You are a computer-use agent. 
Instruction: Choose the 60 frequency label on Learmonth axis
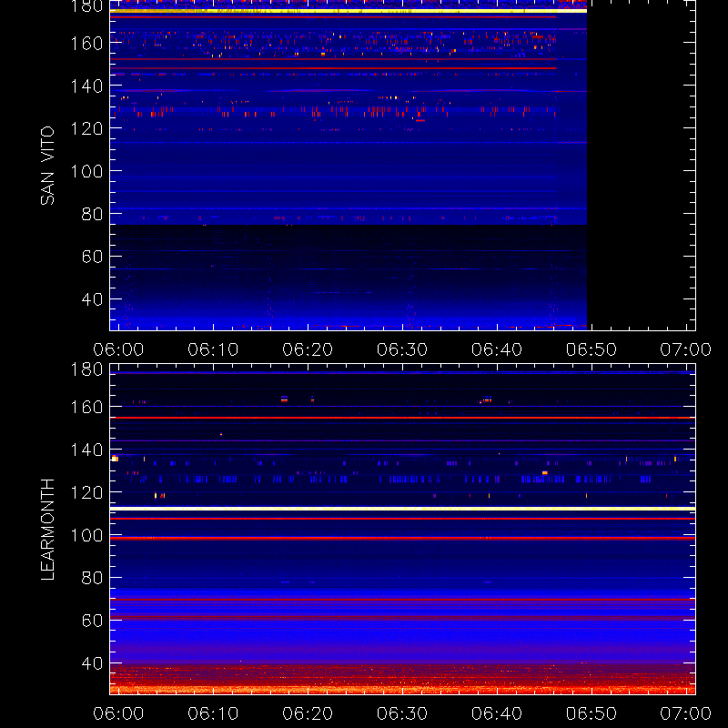coord(92,621)
